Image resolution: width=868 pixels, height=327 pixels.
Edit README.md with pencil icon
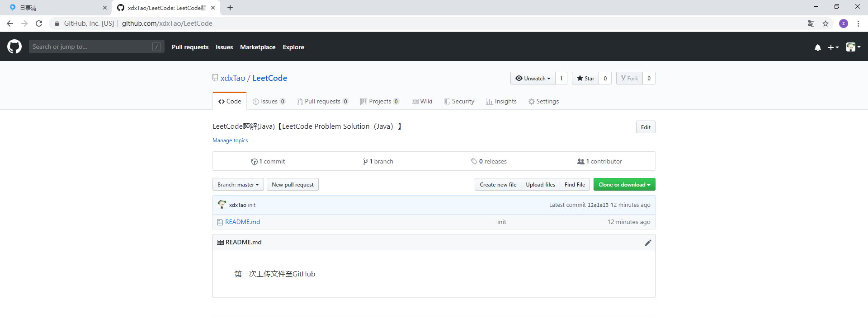[x=648, y=243]
